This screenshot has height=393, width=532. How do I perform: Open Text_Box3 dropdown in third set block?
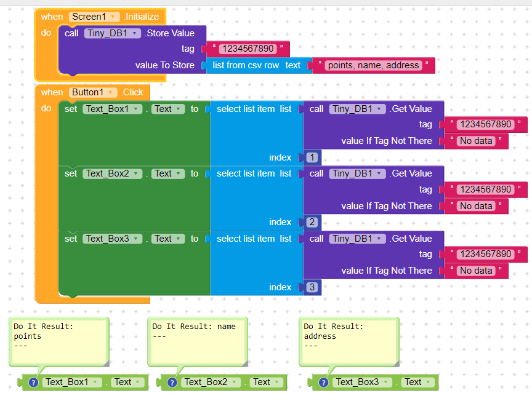pos(112,239)
